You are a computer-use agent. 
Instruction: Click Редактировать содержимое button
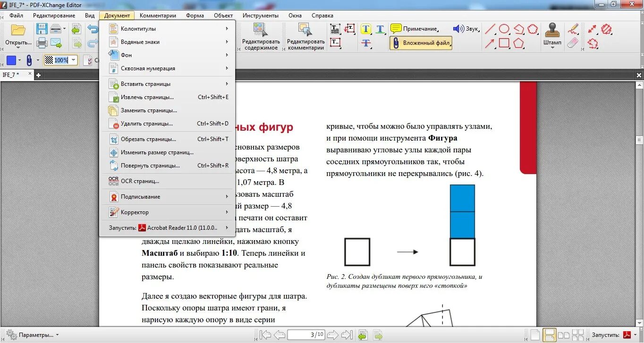262,37
